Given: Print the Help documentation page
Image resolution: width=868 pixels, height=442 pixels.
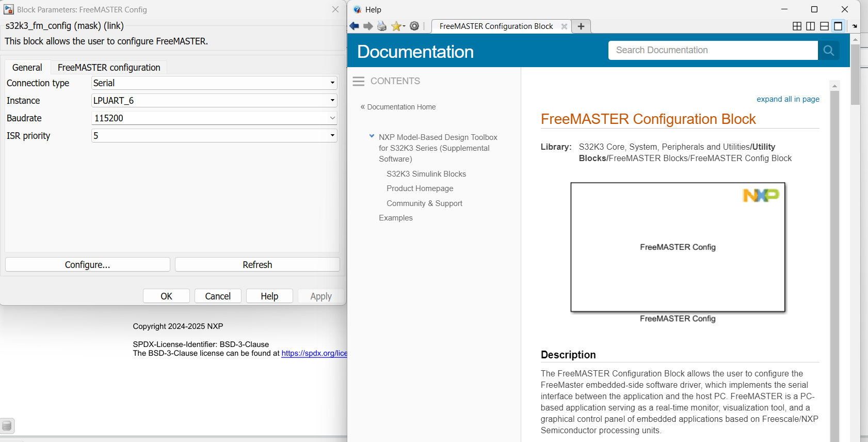Looking at the screenshot, I should (x=382, y=26).
